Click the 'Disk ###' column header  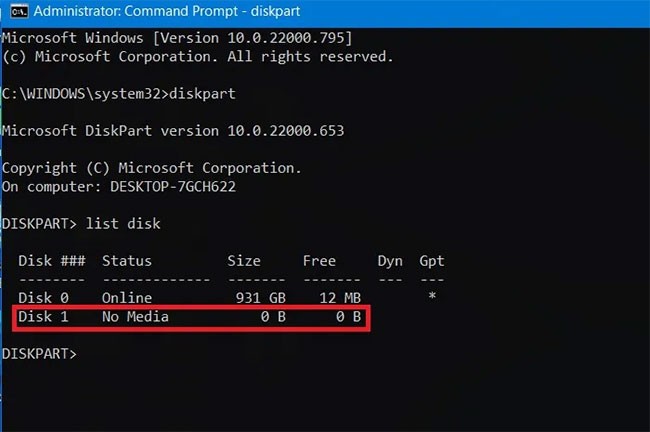coord(52,261)
